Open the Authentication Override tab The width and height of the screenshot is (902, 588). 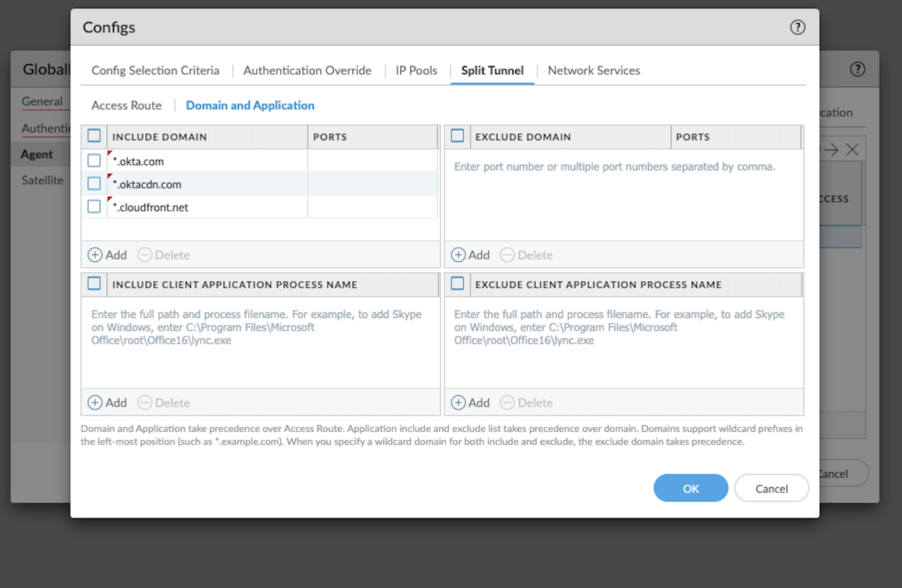[307, 71]
